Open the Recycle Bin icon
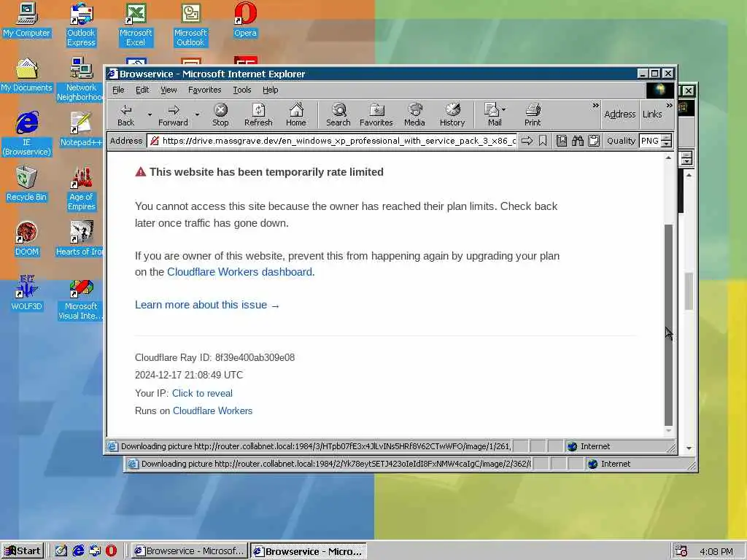The image size is (747, 560). pyautogui.click(x=26, y=184)
